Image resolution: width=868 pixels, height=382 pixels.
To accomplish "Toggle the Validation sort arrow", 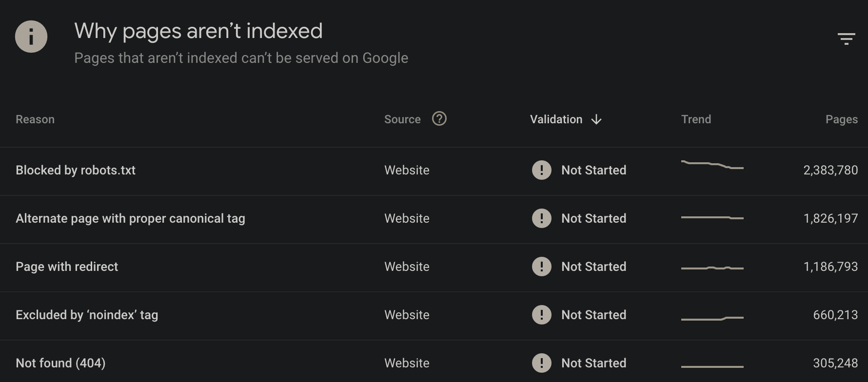I will click(x=596, y=119).
